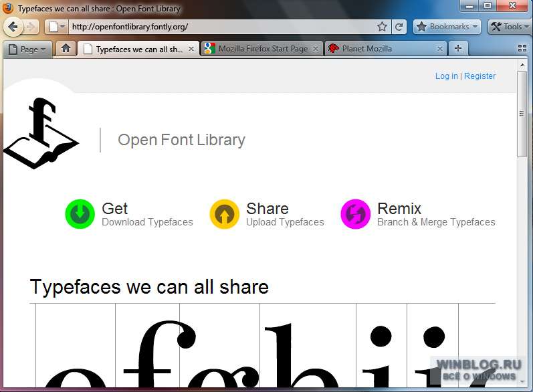This screenshot has width=533, height=392.
Task: Click the Google favicon on Firefox Start tab
Action: coord(209,49)
